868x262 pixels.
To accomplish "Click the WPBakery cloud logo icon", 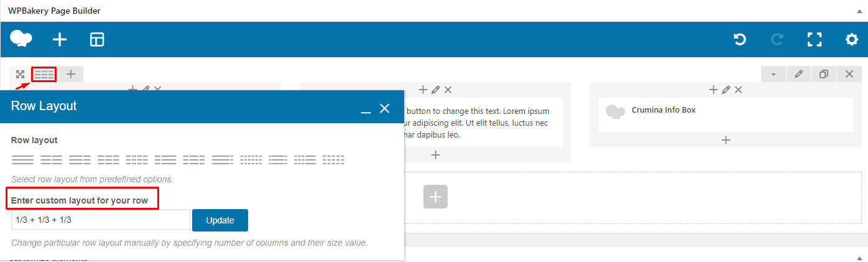I will tap(21, 39).
